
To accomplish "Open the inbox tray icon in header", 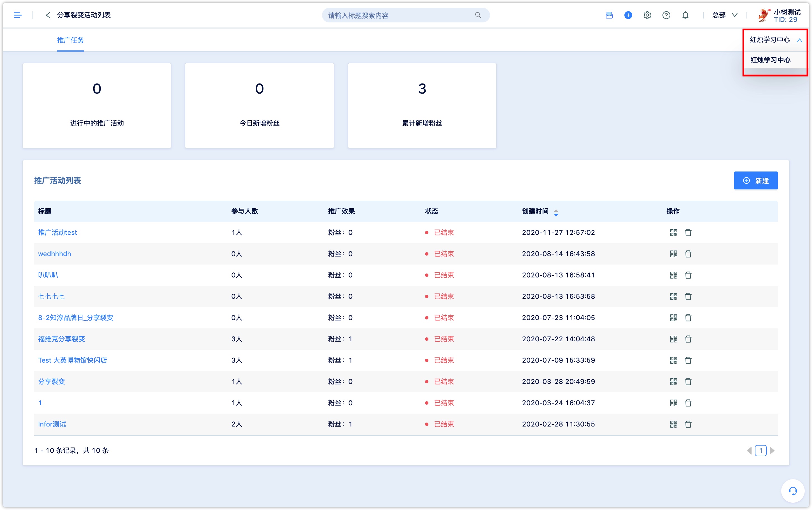I will click(x=609, y=15).
